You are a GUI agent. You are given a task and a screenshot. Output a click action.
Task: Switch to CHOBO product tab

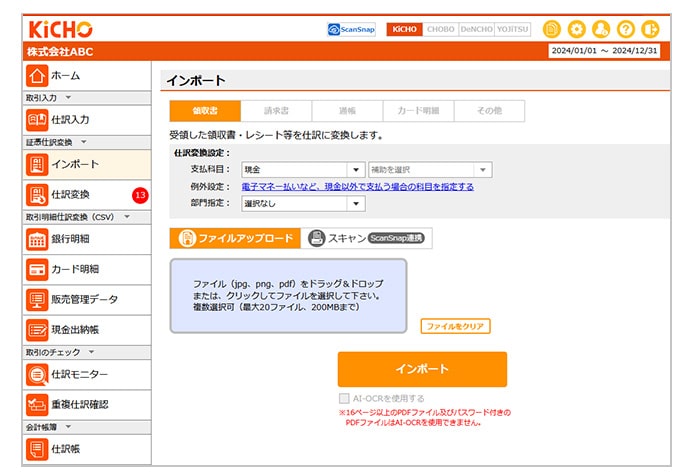(440, 29)
